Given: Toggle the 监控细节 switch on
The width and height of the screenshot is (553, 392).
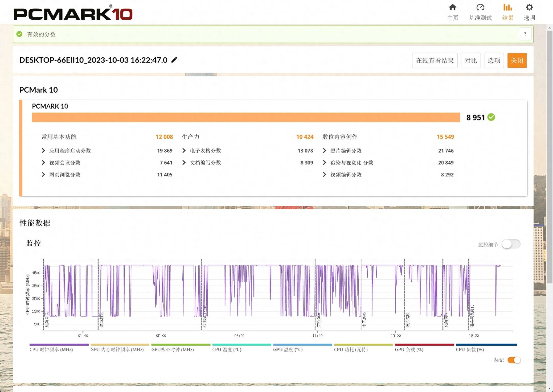Looking at the screenshot, I should tap(511, 244).
